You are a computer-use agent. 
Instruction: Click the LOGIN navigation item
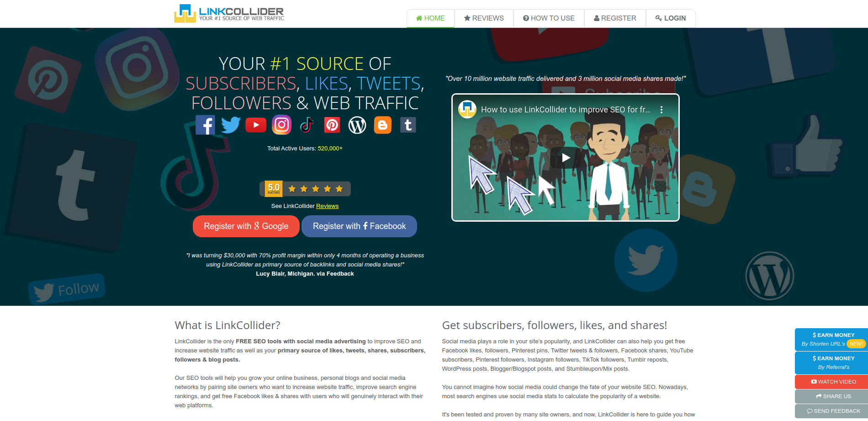(x=670, y=18)
